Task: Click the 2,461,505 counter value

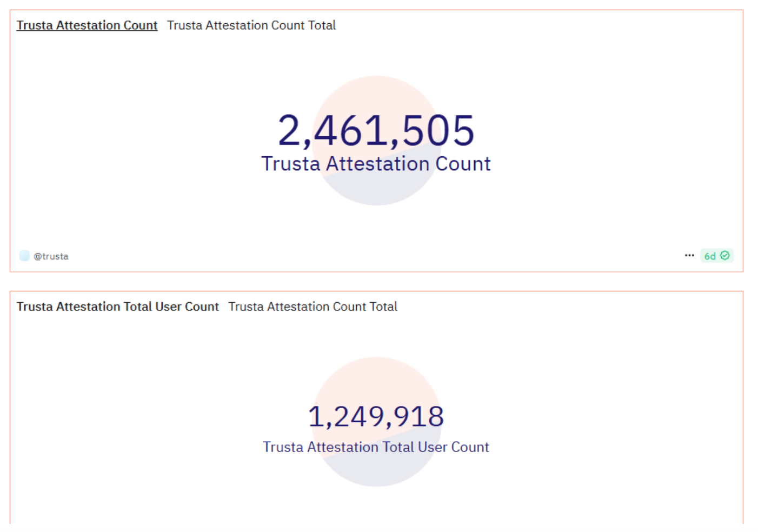Action: [376, 130]
